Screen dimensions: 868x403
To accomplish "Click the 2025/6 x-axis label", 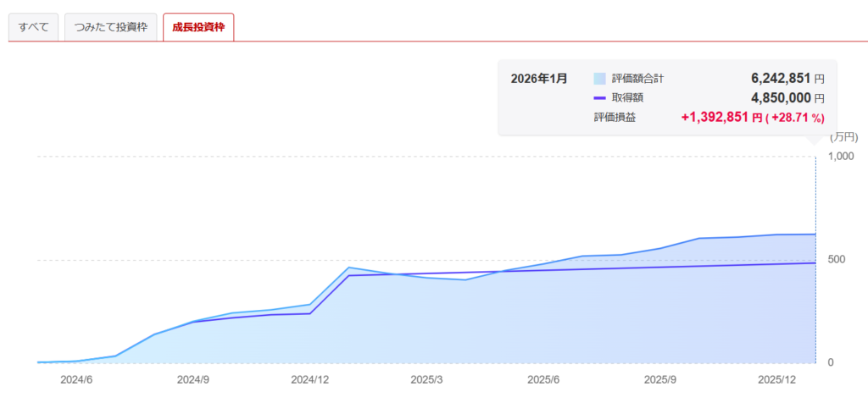I will click(x=543, y=380).
